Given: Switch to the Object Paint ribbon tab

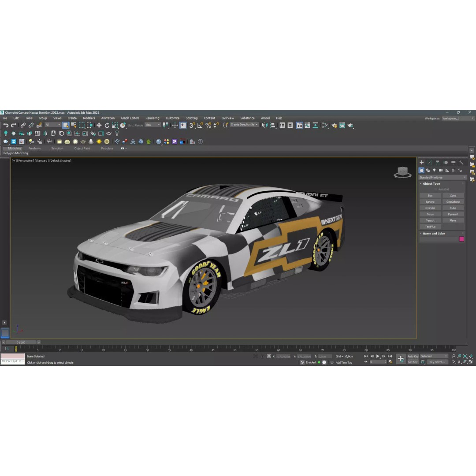Looking at the screenshot, I should tap(82, 149).
